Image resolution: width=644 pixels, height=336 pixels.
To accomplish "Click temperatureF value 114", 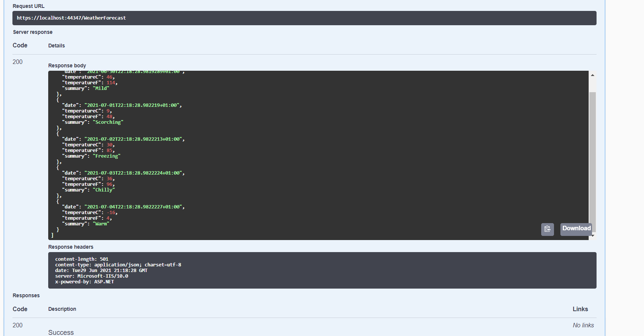I will click(x=111, y=83).
